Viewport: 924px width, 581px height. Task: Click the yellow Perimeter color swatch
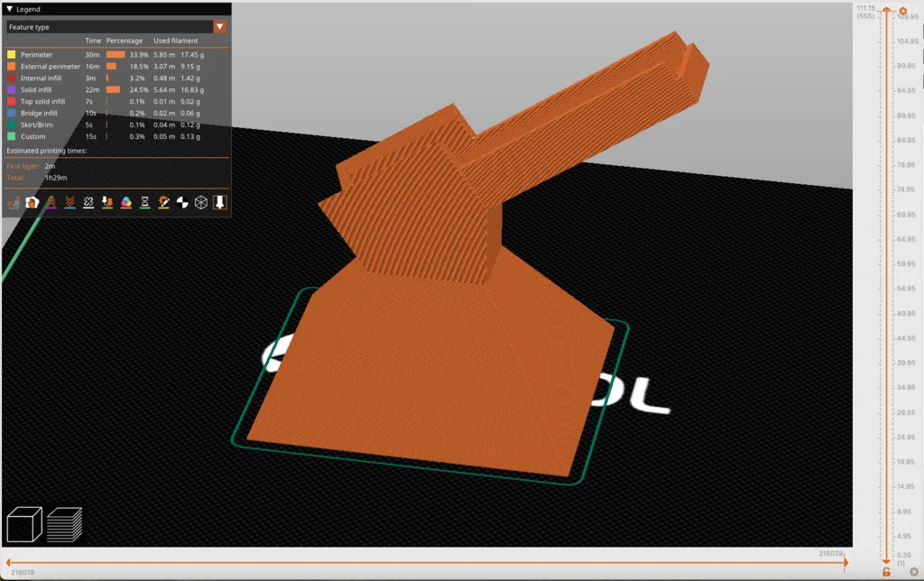(11, 55)
